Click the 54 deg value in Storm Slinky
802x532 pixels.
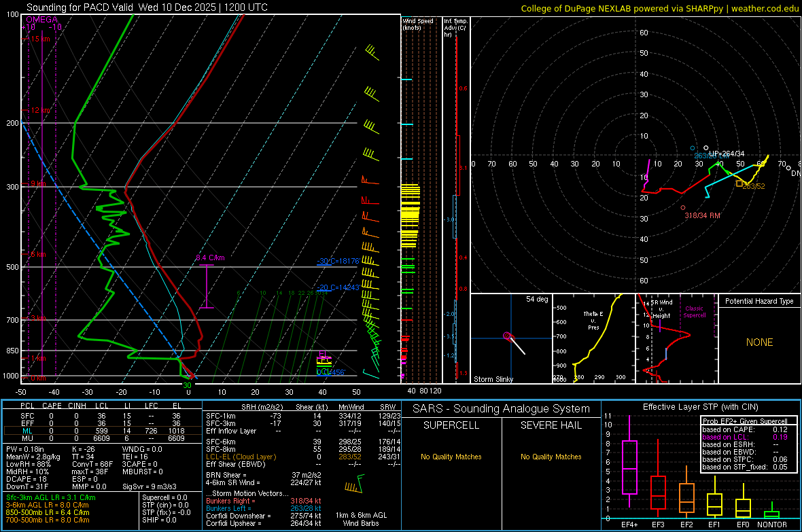click(537, 299)
